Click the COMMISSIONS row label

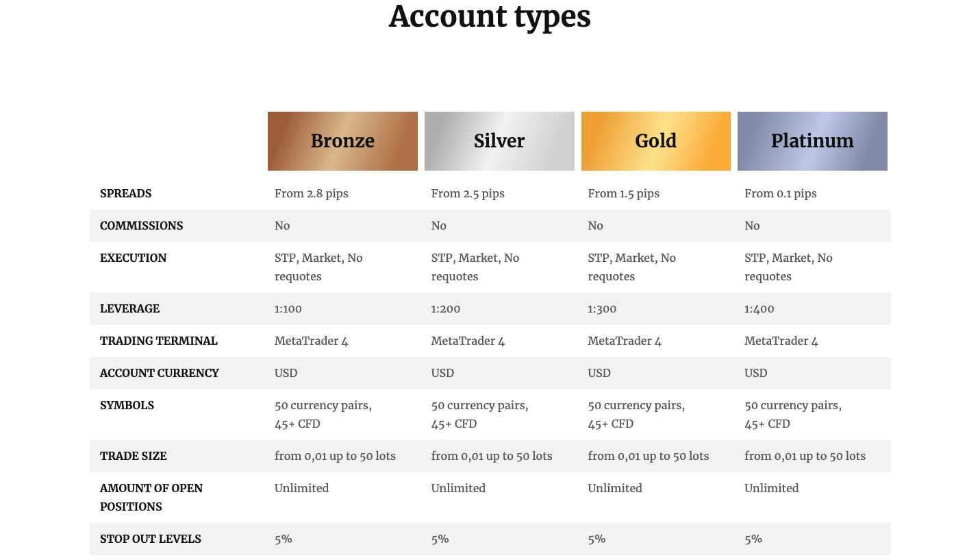pyautogui.click(x=142, y=226)
